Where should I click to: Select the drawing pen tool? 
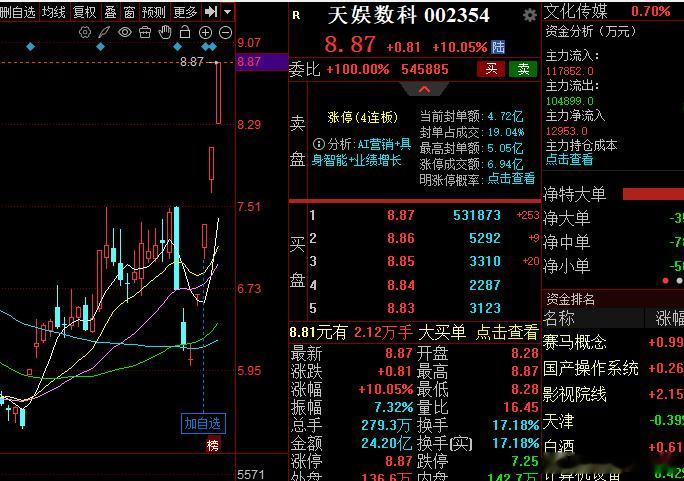point(104,32)
